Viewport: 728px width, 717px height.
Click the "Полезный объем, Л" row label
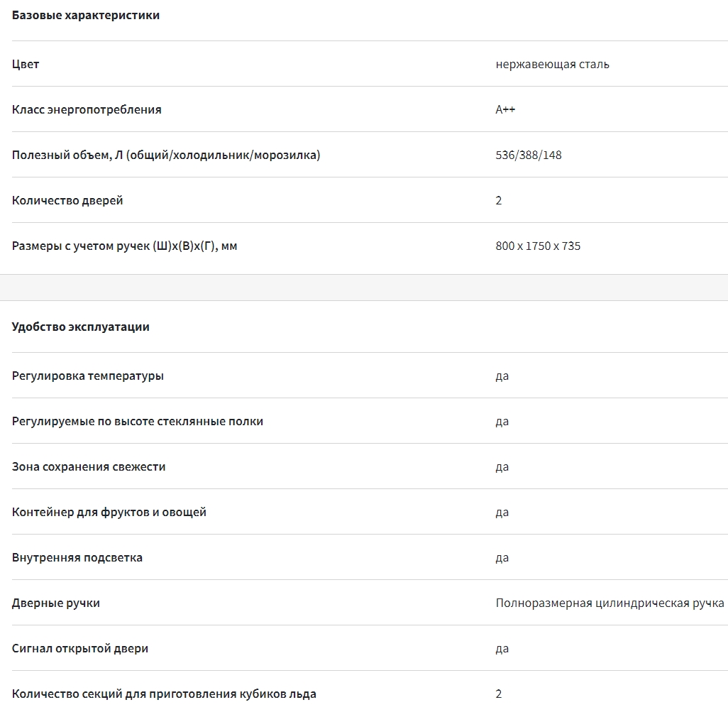pos(166,155)
